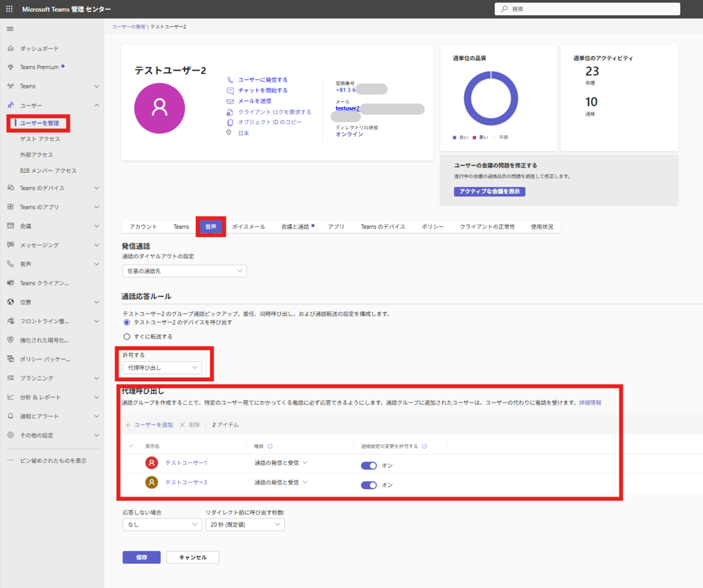Click the Teams のアプリ grid icon
Viewport: 703px width, 588px height.
click(x=10, y=207)
